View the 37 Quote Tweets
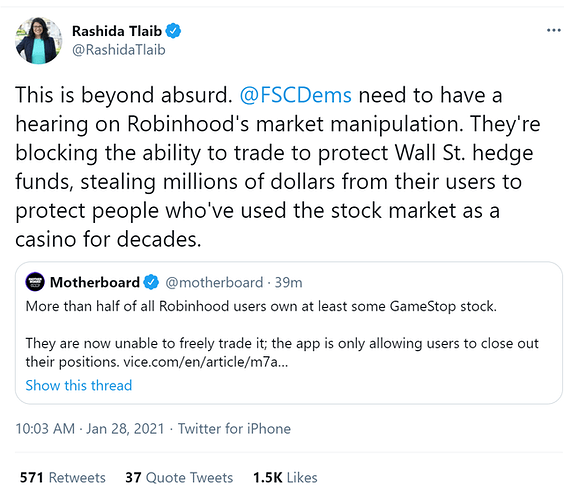Image resolution: width=564 pixels, height=500 pixels. click(179, 478)
